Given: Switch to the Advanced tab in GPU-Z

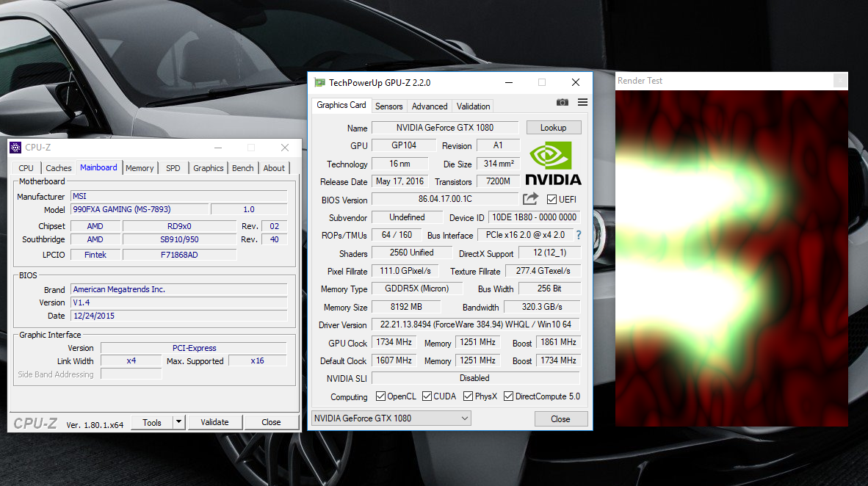Looking at the screenshot, I should coord(429,106).
